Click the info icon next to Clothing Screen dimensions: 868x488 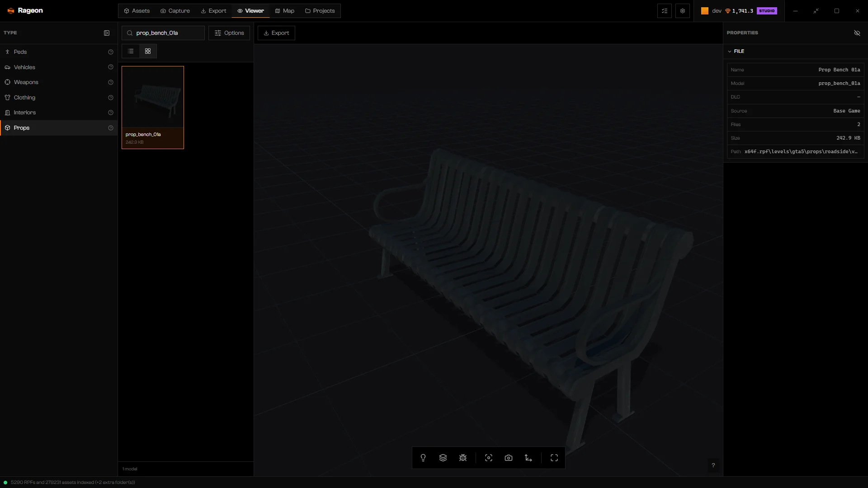tap(111, 98)
